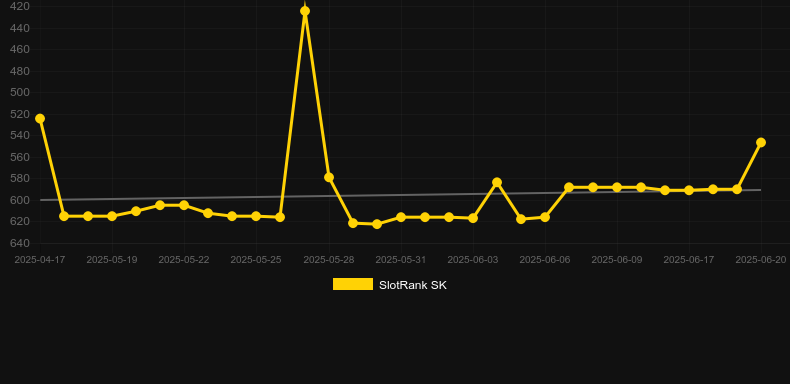Click the peak data point near 424
The height and width of the screenshot is (384, 790).
pos(305,11)
